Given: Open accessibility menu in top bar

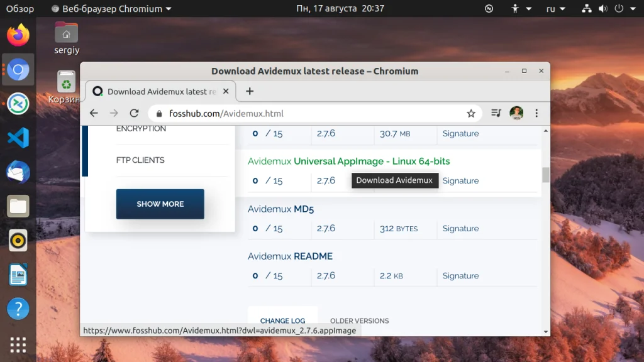Looking at the screenshot, I should click(x=520, y=9).
